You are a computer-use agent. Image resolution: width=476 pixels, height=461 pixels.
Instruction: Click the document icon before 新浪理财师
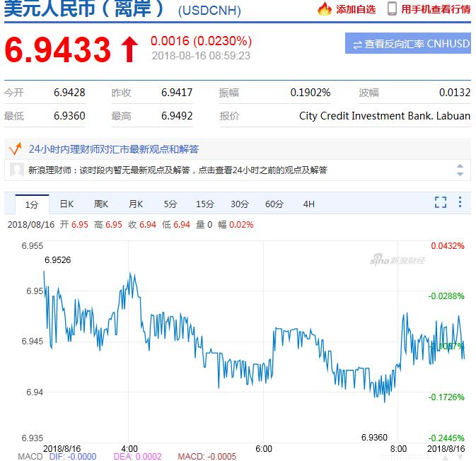click(17, 170)
